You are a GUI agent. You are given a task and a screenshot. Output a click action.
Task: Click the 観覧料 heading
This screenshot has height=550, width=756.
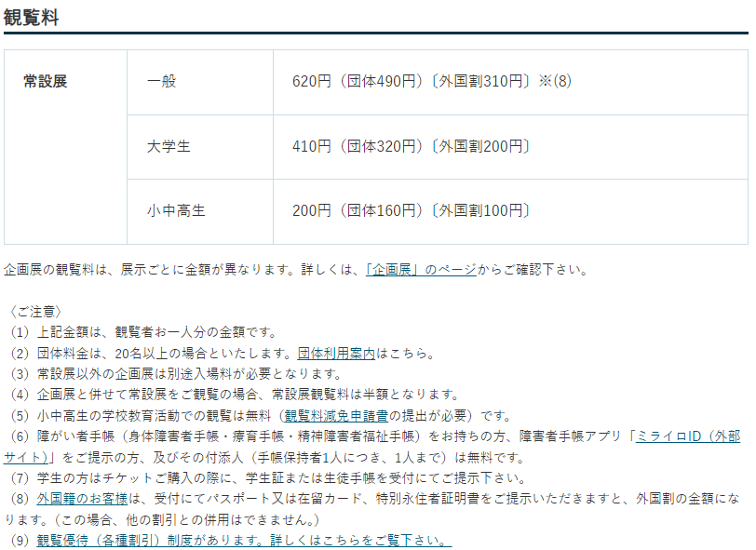click(x=31, y=18)
